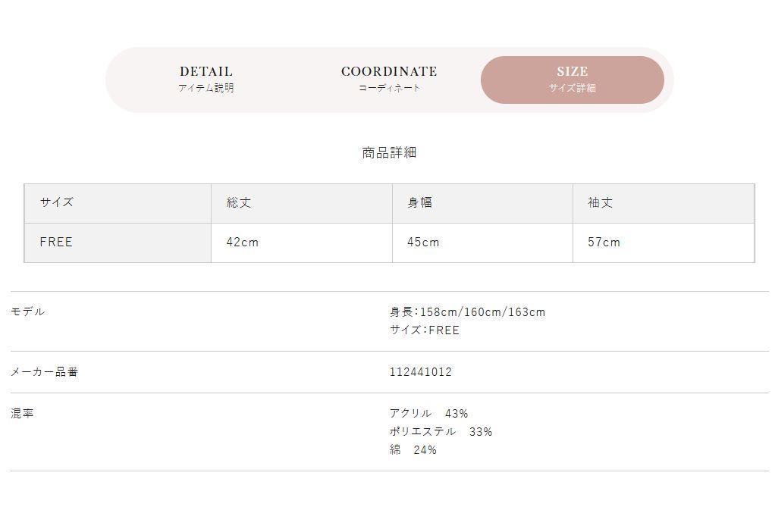Click the サイズ column header

118,203
